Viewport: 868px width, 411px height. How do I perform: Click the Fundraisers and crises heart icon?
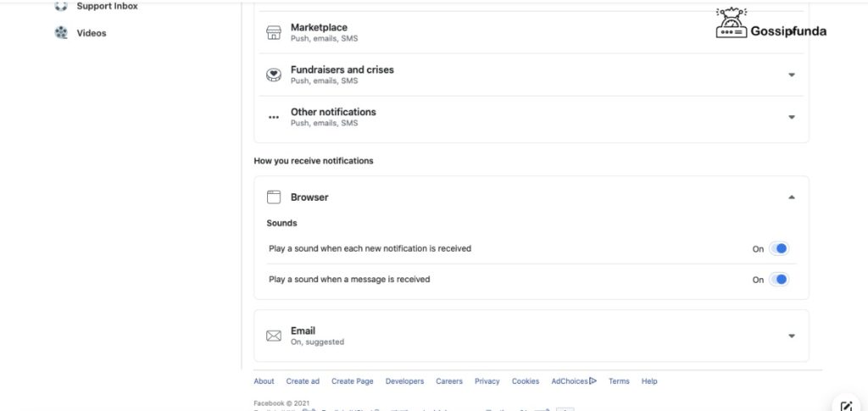pyautogui.click(x=274, y=75)
